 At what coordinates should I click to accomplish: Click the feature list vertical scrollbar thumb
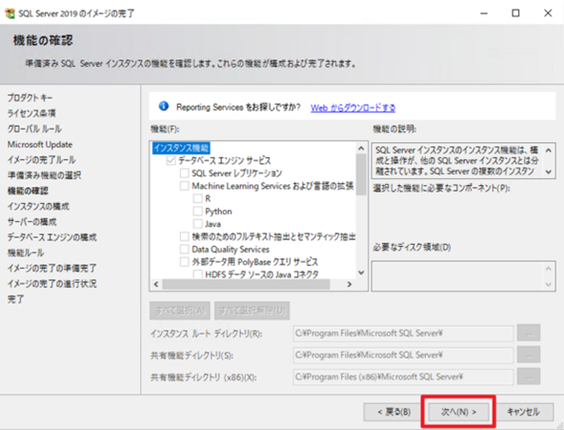click(361, 175)
